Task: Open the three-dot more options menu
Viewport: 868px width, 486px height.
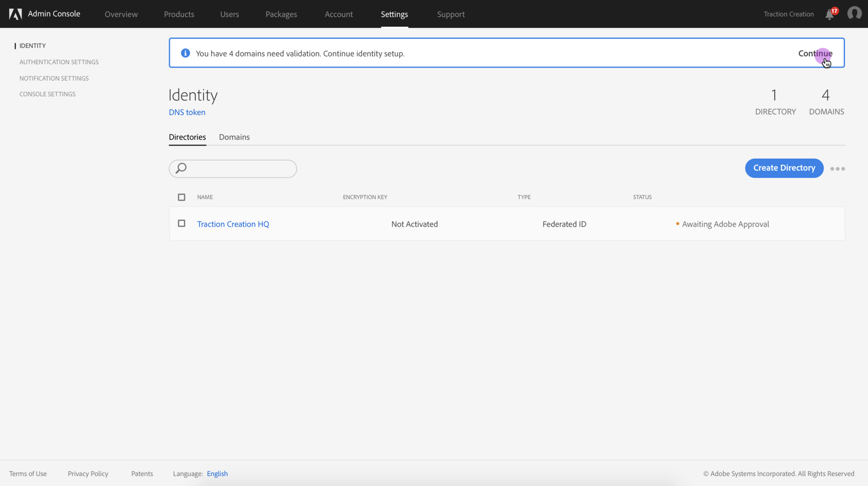Action: pos(837,169)
